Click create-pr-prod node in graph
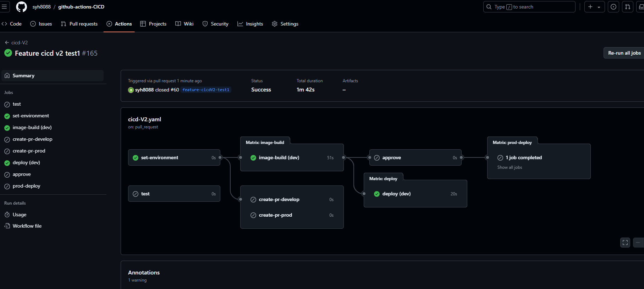 click(292, 215)
